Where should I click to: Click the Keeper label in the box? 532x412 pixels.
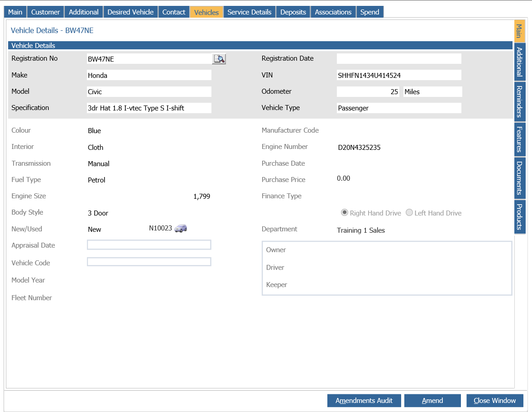coord(277,285)
